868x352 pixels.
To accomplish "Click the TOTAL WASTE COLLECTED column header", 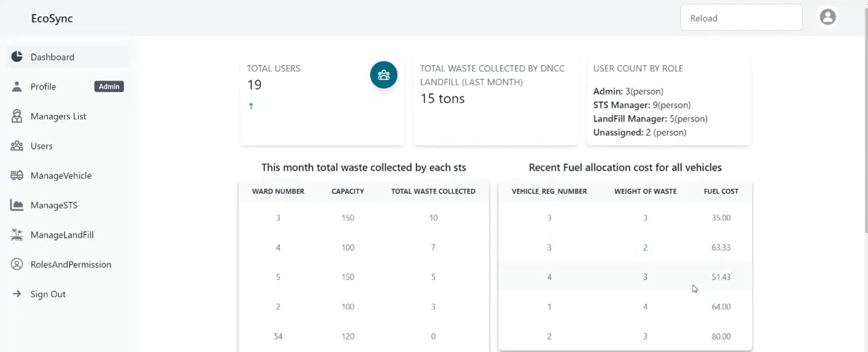I will (x=433, y=191).
